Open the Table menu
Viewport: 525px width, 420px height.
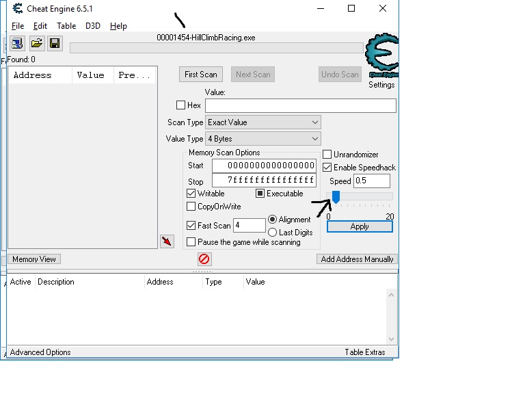pyautogui.click(x=66, y=26)
